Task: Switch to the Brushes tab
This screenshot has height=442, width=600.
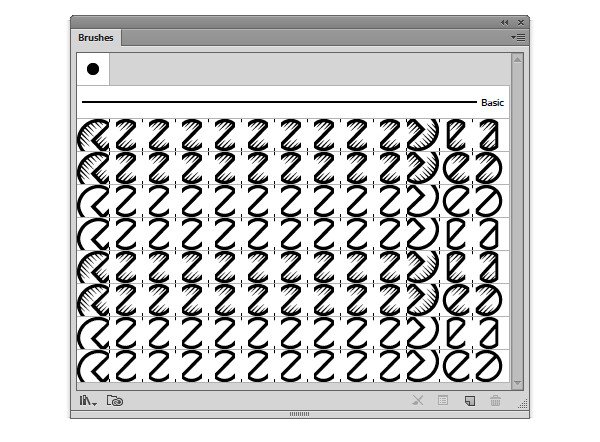Action: 97,38
